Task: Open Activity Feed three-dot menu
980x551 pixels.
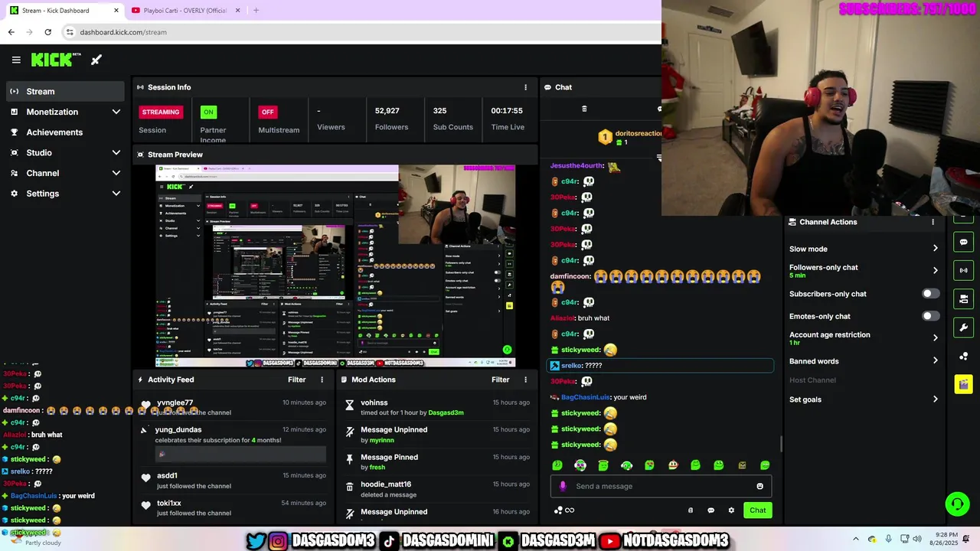Action: [x=322, y=380]
